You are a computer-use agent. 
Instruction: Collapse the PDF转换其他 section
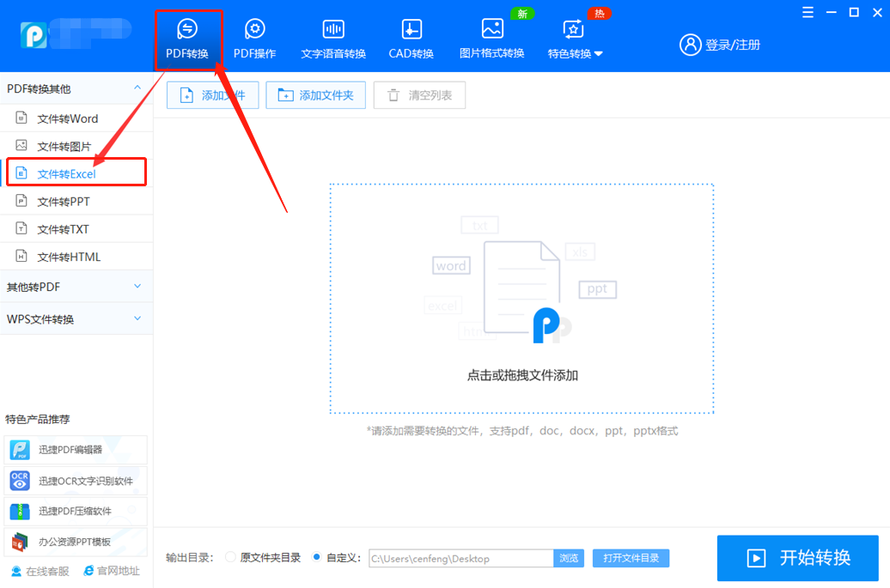pyautogui.click(x=76, y=88)
